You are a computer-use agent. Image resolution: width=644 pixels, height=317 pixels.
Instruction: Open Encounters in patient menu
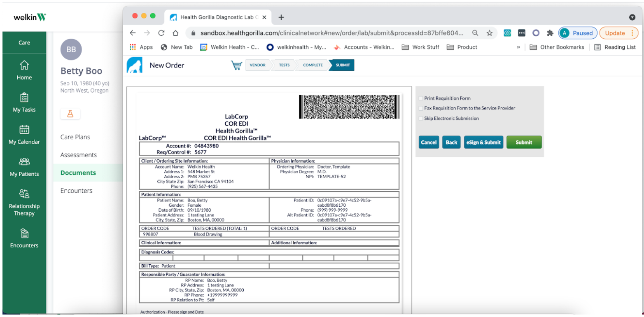click(x=77, y=191)
